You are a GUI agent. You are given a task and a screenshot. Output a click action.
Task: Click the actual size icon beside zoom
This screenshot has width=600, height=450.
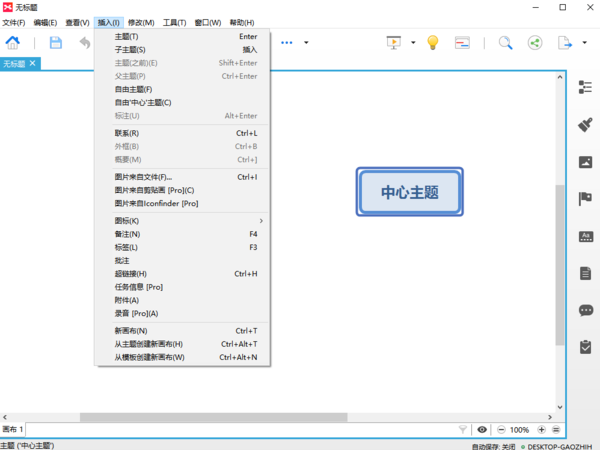(556, 430)
